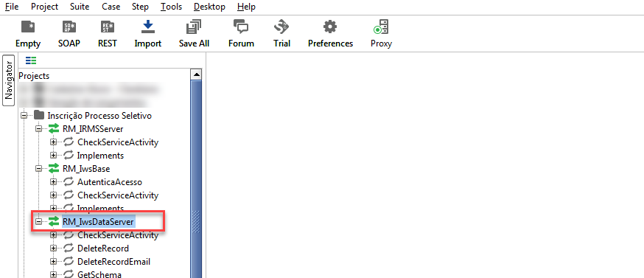
Task: Click operation icon beside AutenticaAcesso
Action: click(x=69, y=181)
